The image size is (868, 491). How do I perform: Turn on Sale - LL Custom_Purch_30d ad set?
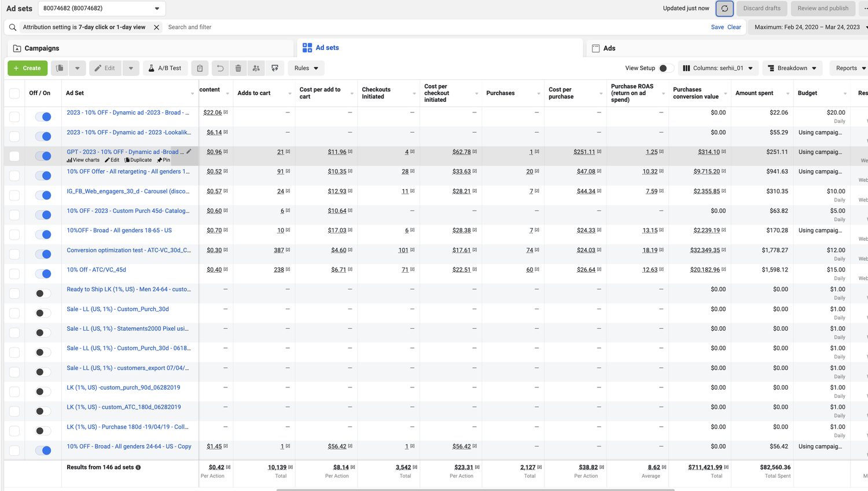tap(43, 313)
